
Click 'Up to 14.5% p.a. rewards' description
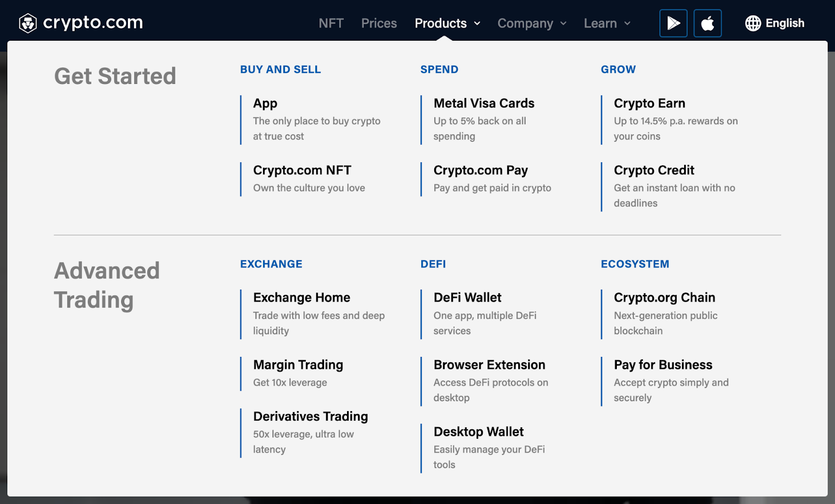(676, 128)
